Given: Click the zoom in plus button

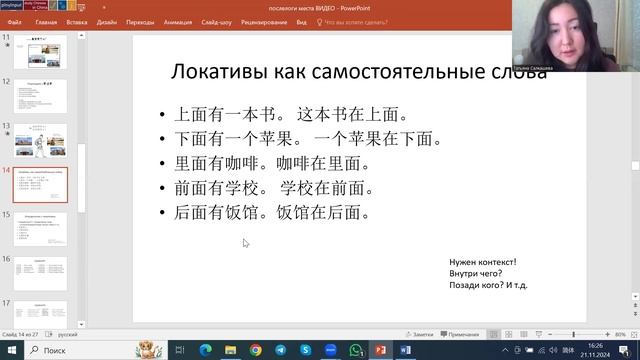Looking at the screenshot, I should [607, 334].
